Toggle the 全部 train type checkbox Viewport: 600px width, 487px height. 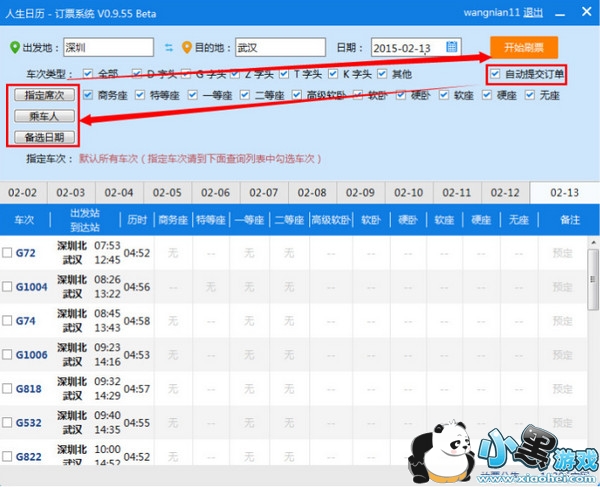coord(88,73)
